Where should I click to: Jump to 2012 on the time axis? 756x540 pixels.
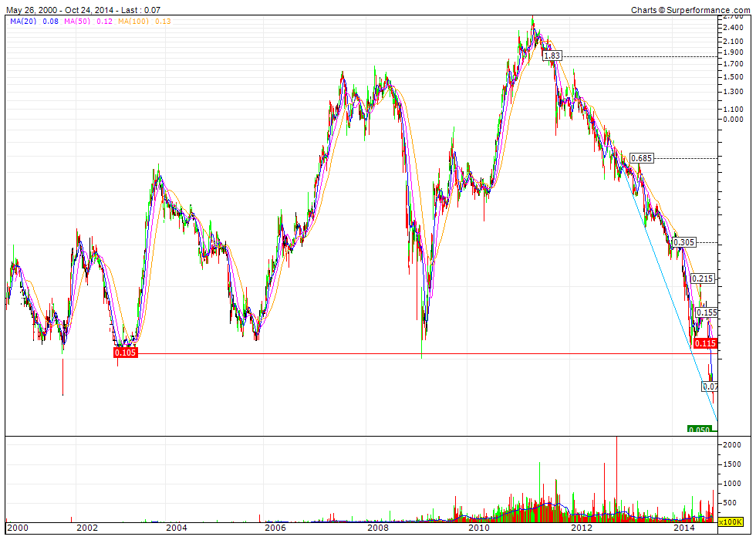coord(581,528)
